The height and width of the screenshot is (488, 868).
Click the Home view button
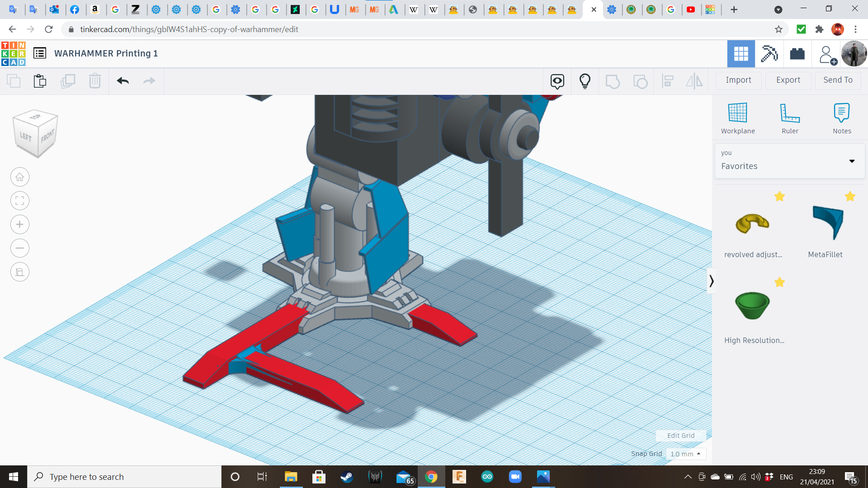click(20, 177)
